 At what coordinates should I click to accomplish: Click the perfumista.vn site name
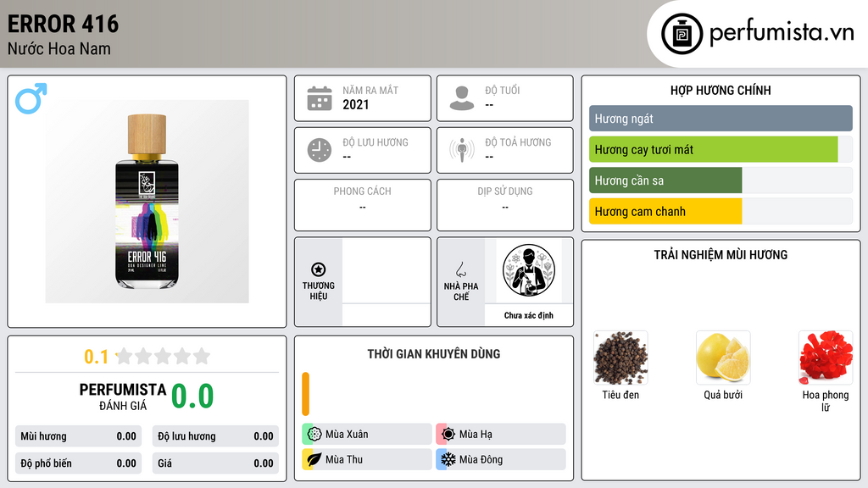pyautogui.click(x=782, y=32)
